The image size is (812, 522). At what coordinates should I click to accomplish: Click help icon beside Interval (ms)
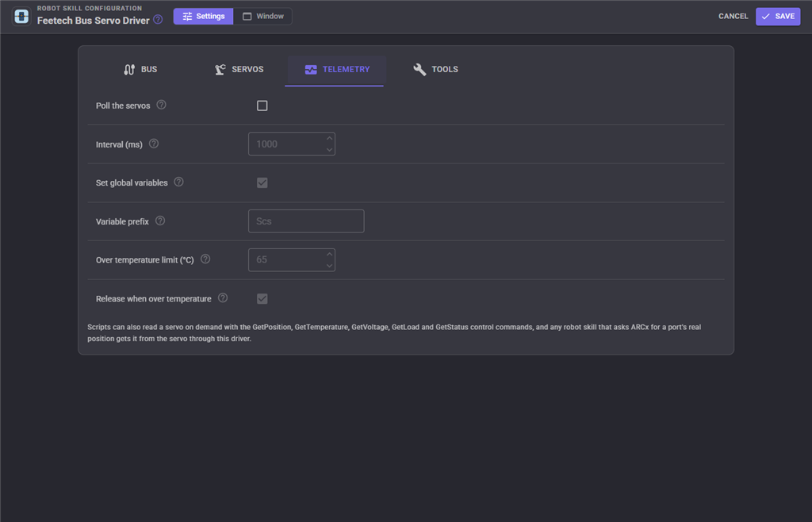click(154, 144)
